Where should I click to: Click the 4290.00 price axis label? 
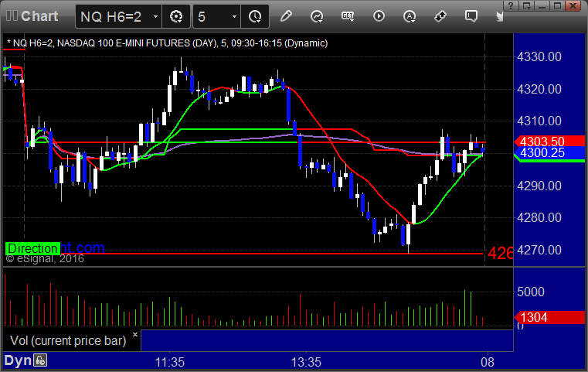pos(539,186)
